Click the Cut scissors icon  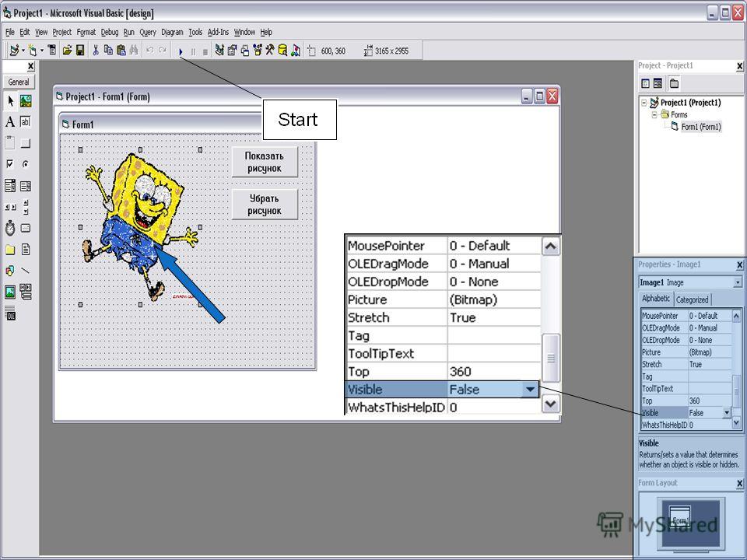click(95, 50)
